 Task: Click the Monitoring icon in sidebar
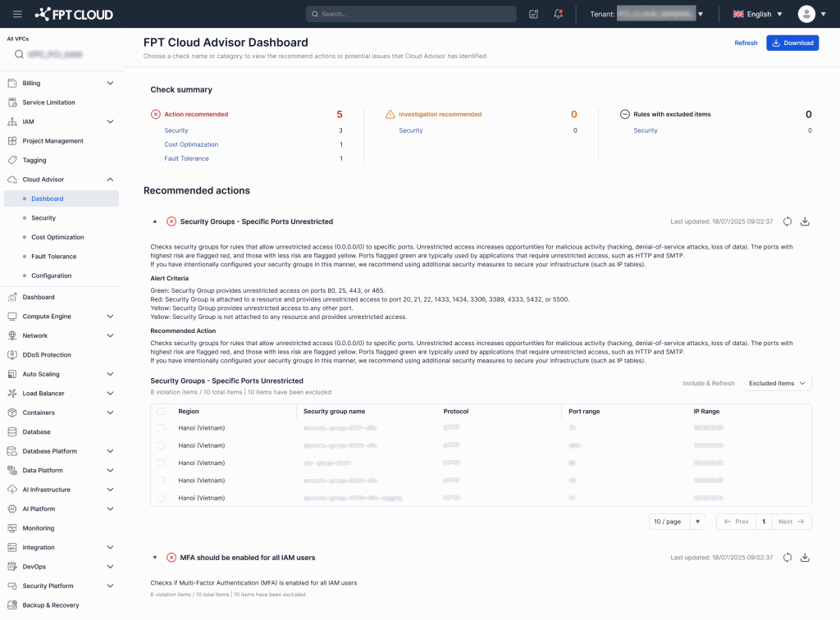coord(12,528)
